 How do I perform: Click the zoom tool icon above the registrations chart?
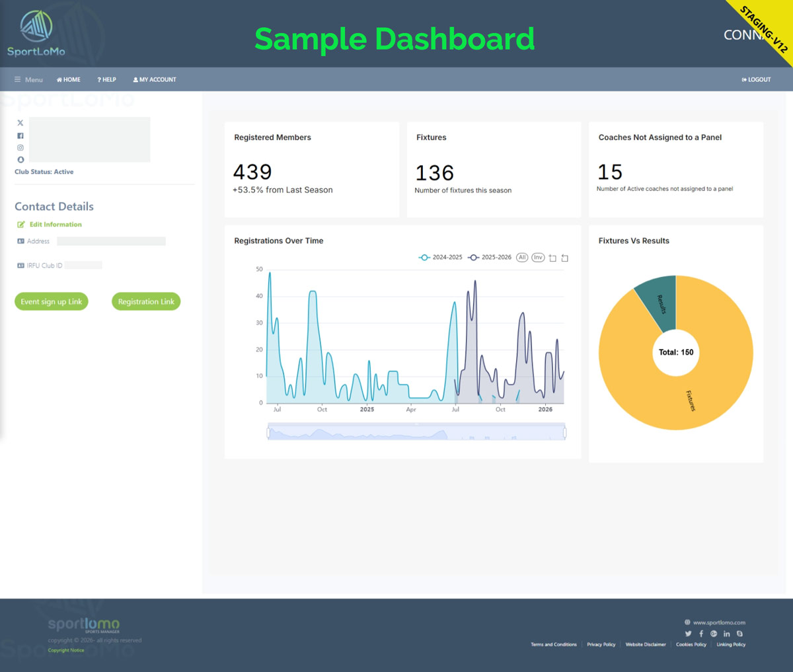[553, 258]
